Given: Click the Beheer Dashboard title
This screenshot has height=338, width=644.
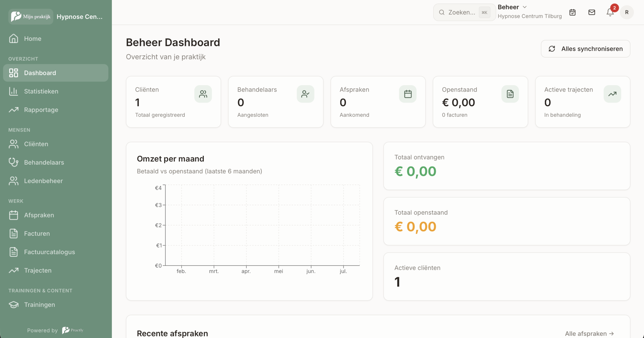Looking at the screenshot, I should (173, 42).
